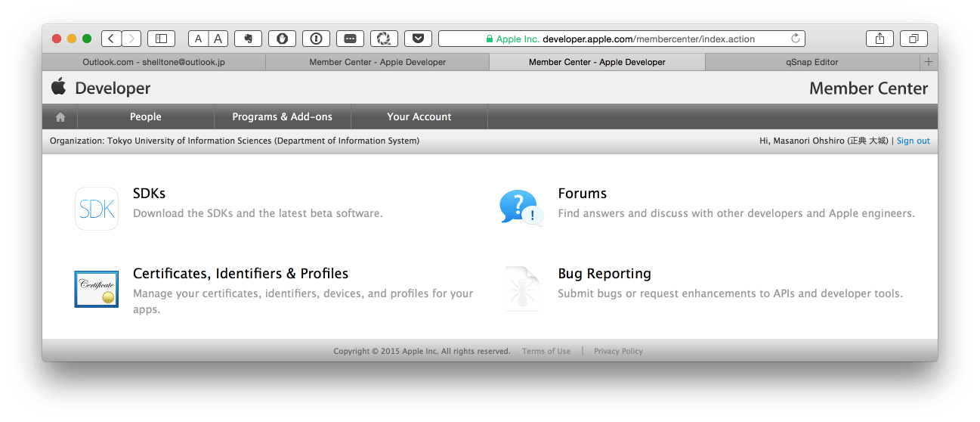Screen dimensions: 980x422
Task: Switch to the qSnap Editor tab
Action: pos(812,62)
